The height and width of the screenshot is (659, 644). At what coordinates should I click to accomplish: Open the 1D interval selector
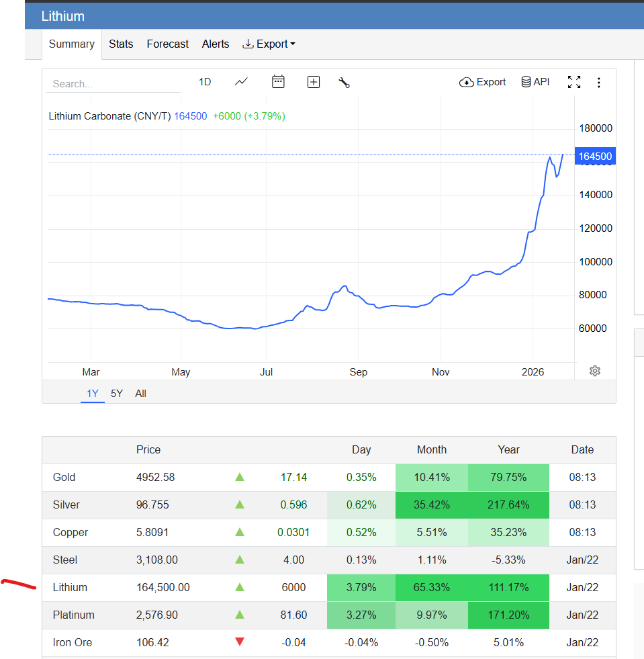[x=205, y=82]
